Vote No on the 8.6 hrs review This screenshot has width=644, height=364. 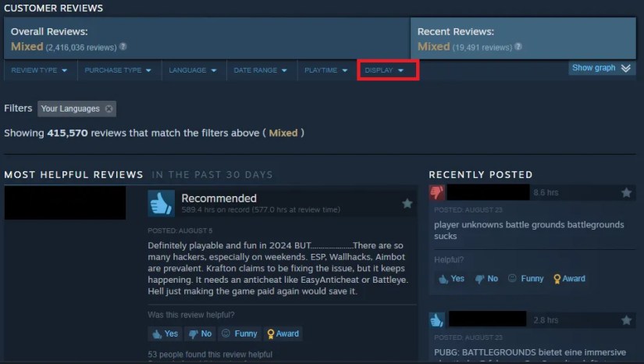point(486,279)
